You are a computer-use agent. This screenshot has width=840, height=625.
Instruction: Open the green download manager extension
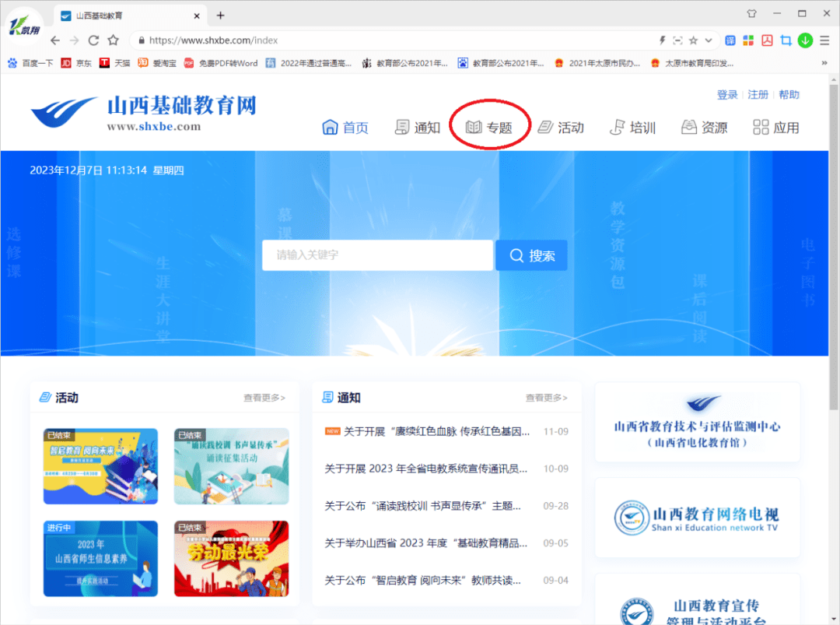(x=805, y=40)
